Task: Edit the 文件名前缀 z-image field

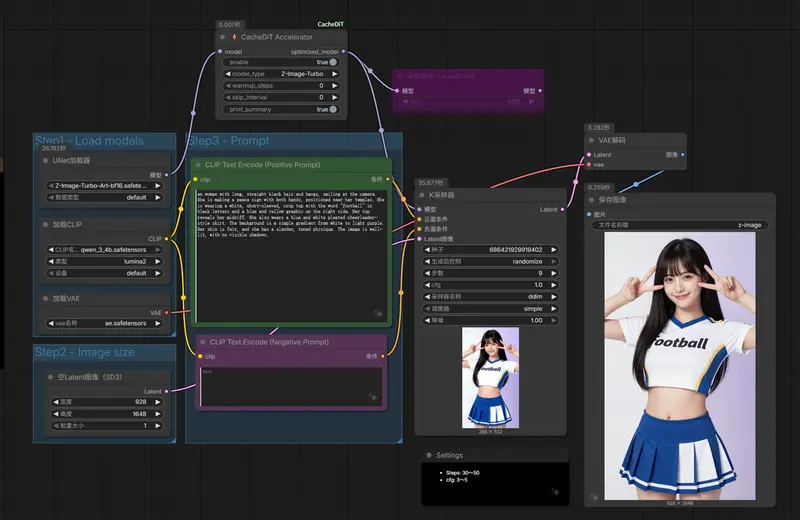Action: click(x=680, y=225)
